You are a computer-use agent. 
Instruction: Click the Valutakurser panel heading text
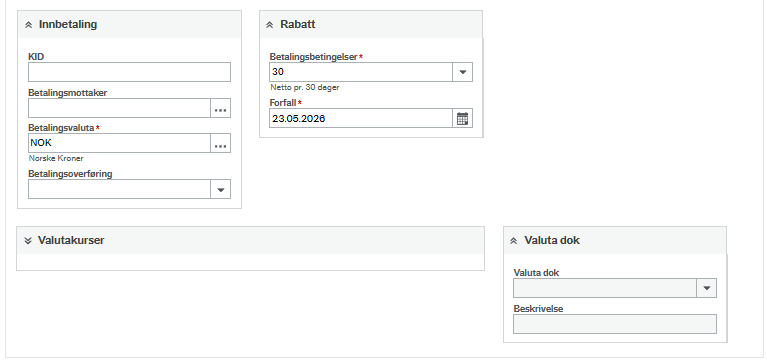tap(71, 240)
